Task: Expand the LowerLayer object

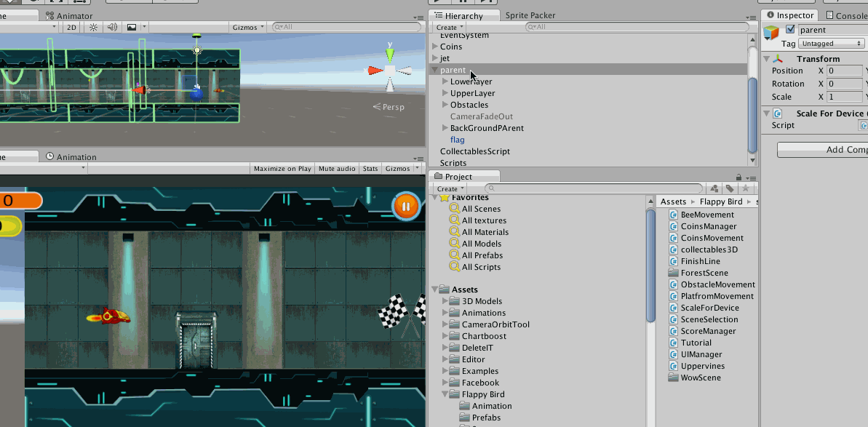Action: tap(445, 81)
